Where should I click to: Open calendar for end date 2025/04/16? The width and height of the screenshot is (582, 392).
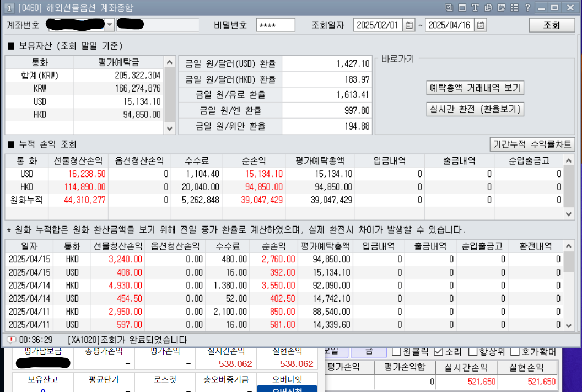(x=481, y=25)
